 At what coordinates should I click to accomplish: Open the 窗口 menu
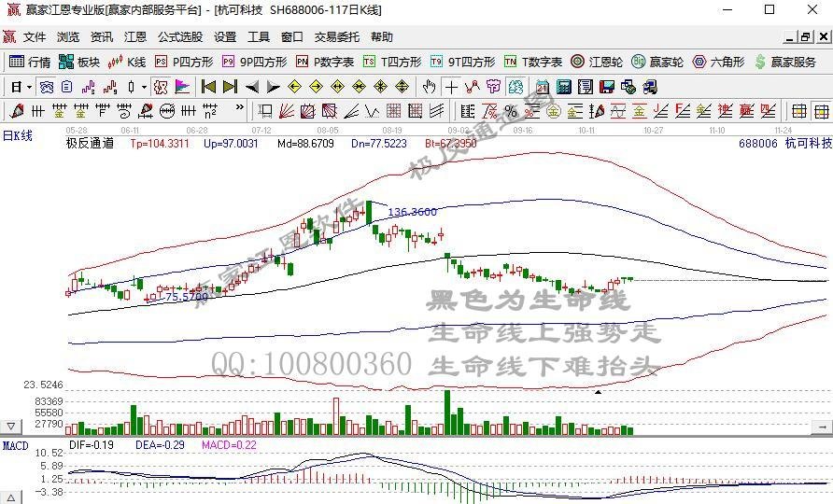point(292,37)
